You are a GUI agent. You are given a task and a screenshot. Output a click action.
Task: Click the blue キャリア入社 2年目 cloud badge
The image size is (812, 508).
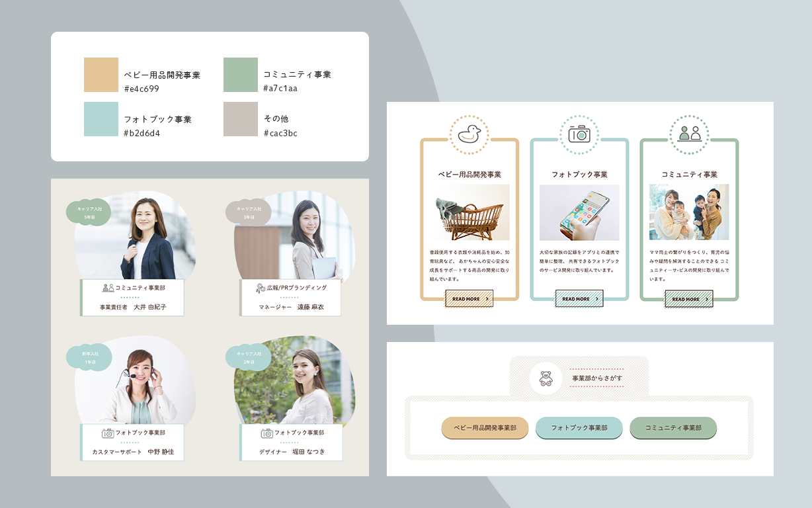[249, 357]
